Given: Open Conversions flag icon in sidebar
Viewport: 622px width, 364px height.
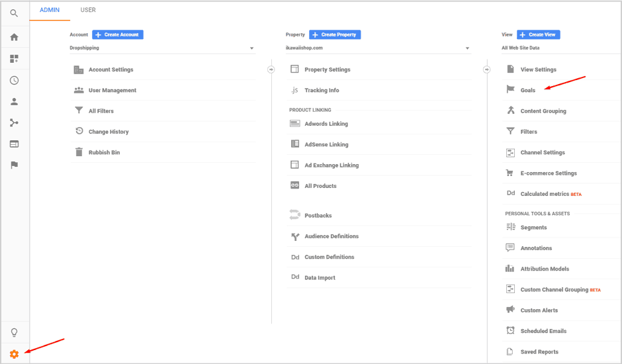Looking at the screenshot, I should click(14, 165).
